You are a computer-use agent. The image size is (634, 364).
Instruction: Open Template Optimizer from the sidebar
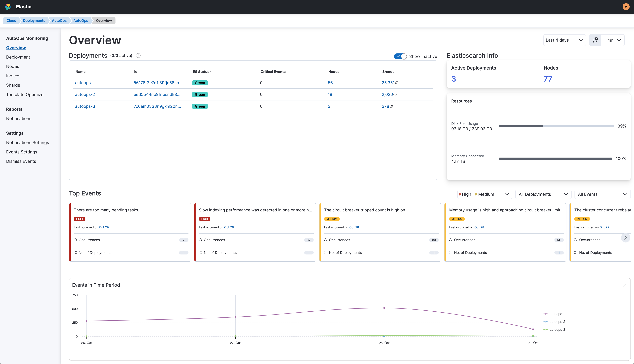coord(25,94)
